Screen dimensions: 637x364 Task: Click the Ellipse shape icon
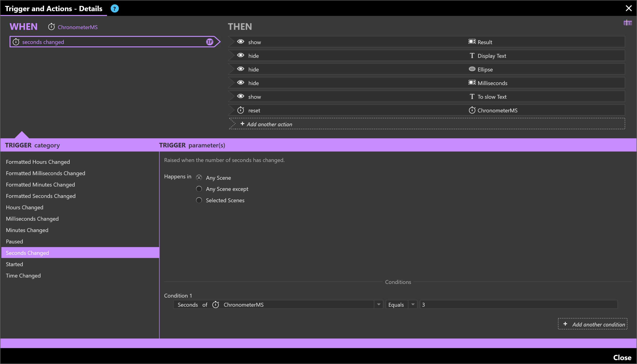[472, 69]
